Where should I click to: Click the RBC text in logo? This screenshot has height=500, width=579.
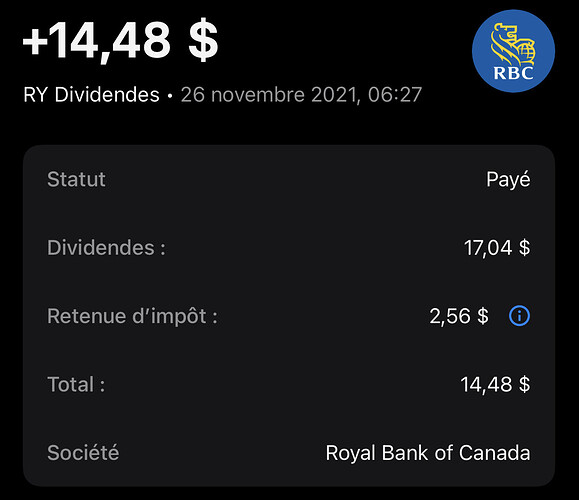tap(513, 73)
